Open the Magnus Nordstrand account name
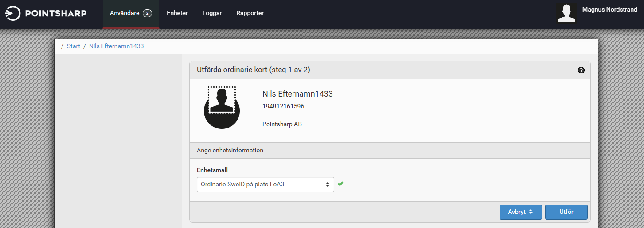 [610, 9]
